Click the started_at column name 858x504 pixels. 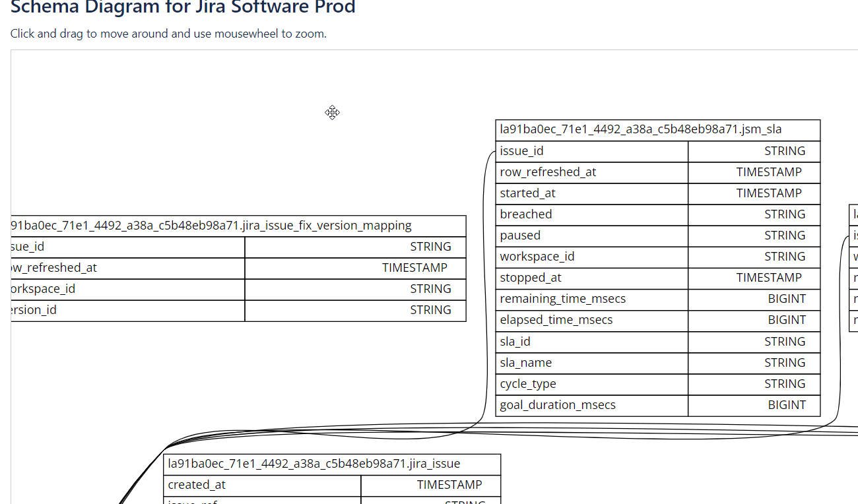[x=528, y=193]
